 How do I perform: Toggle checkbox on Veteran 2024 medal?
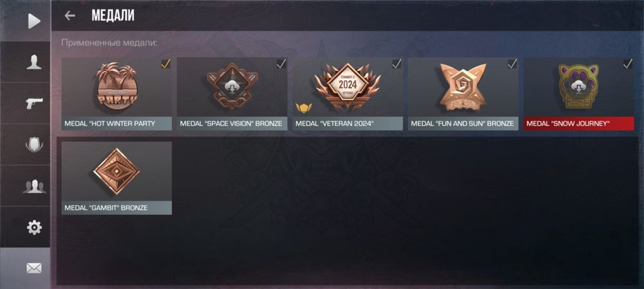[x=397, y=64]
